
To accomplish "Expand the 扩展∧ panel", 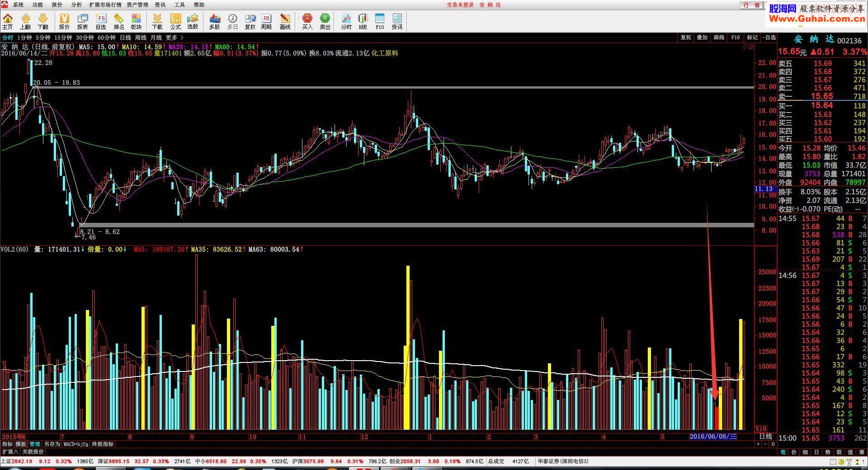I will click(10, 452).
